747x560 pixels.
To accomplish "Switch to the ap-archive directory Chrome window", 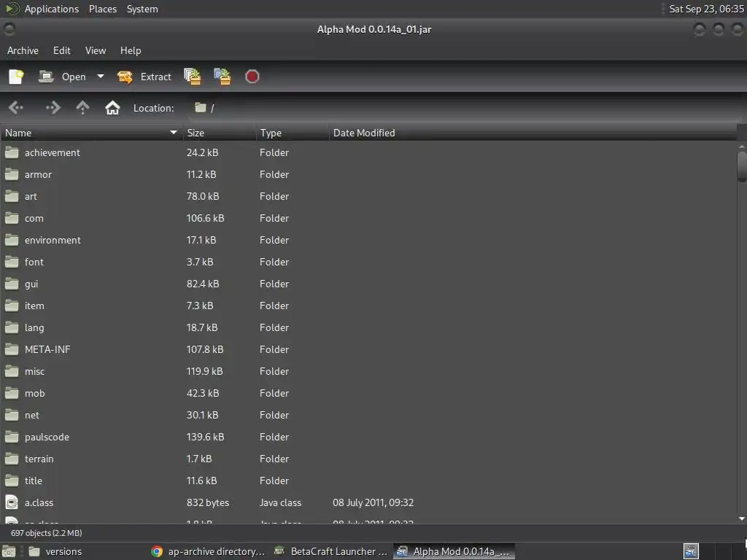I will (208, 551).
